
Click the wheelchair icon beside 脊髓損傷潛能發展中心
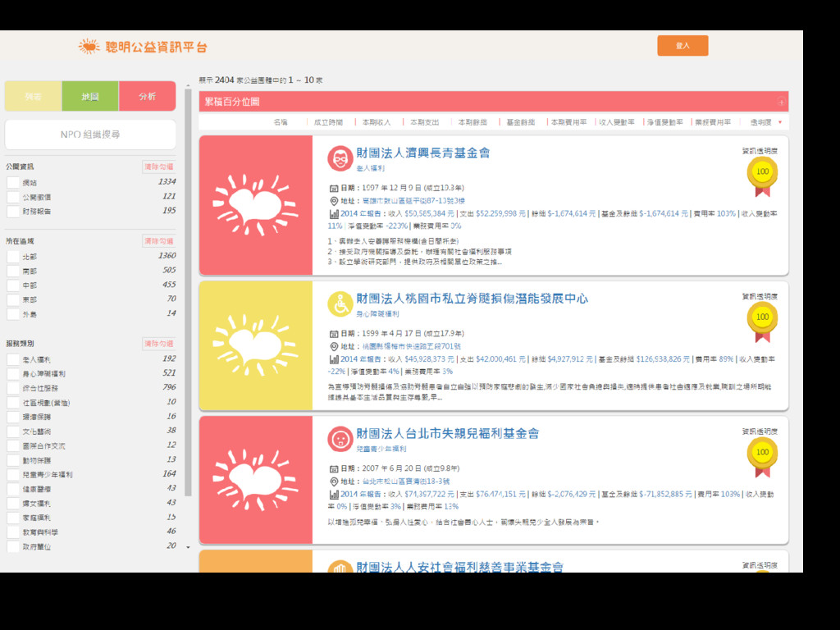click(x=340, y=304)
